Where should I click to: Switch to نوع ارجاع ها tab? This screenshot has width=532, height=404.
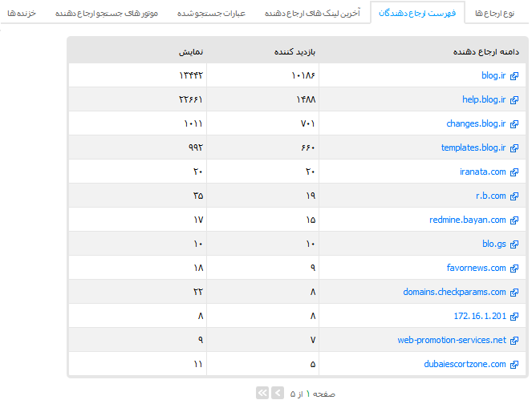click(494, 13)
